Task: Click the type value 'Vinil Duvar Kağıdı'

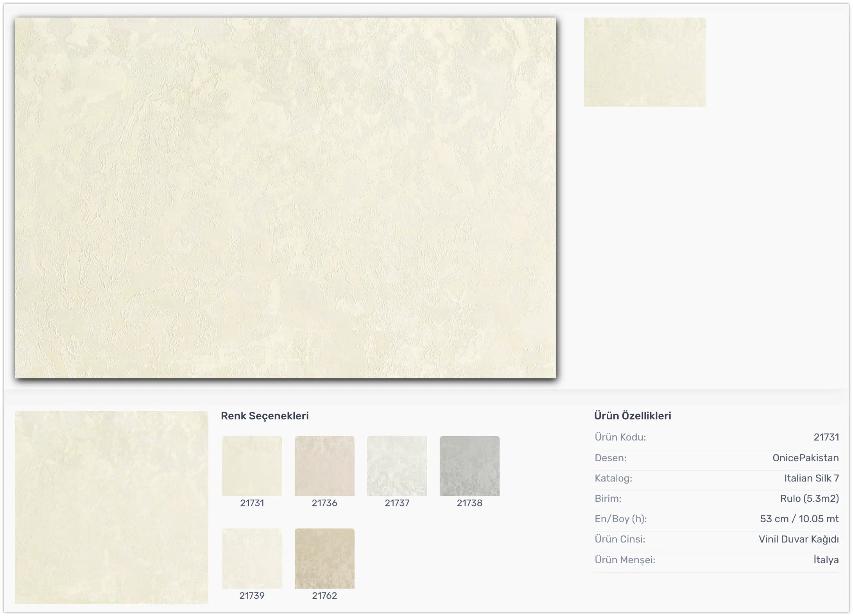Action: coord(799,539)
